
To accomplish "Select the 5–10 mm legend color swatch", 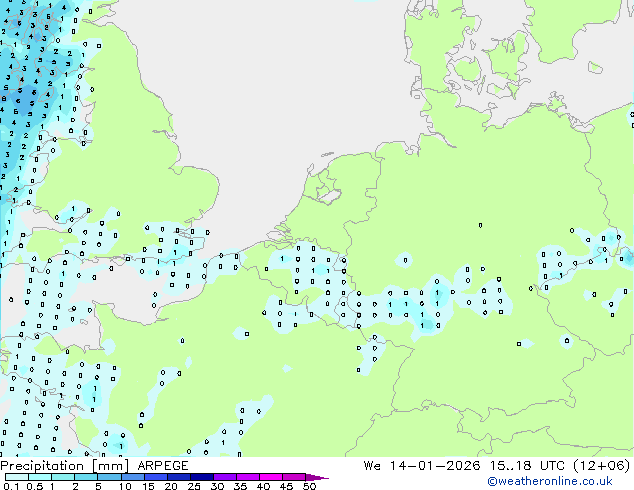I will click(x=110, y=477).
